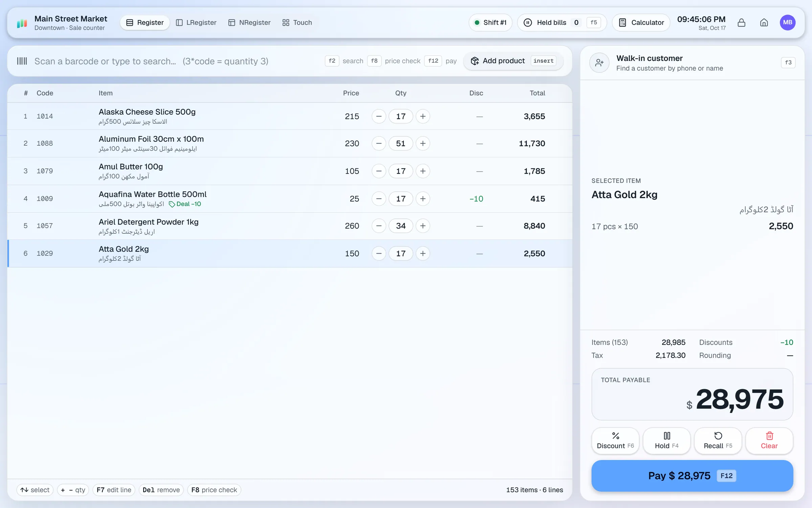Click the Clear cart trash button

point(769,441)
